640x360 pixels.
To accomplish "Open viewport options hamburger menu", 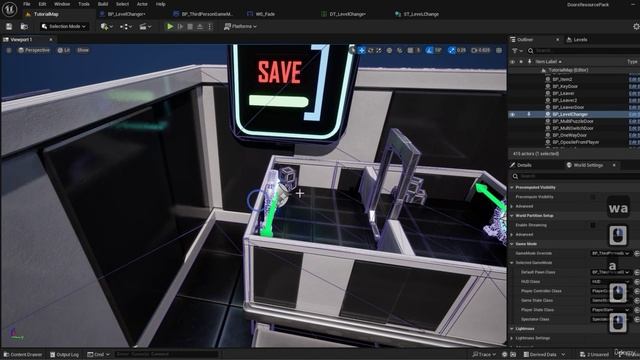I will [x=9, y=50].
